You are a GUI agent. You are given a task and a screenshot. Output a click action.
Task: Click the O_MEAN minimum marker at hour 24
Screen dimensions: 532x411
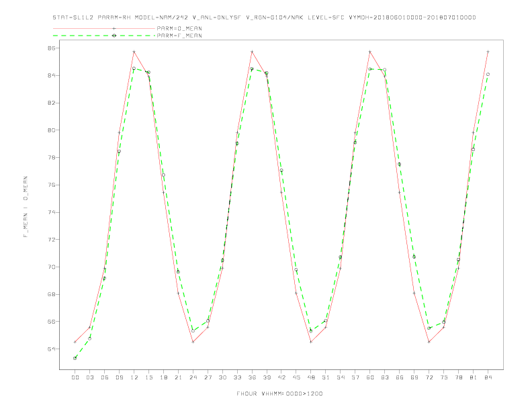click(193, 342)
